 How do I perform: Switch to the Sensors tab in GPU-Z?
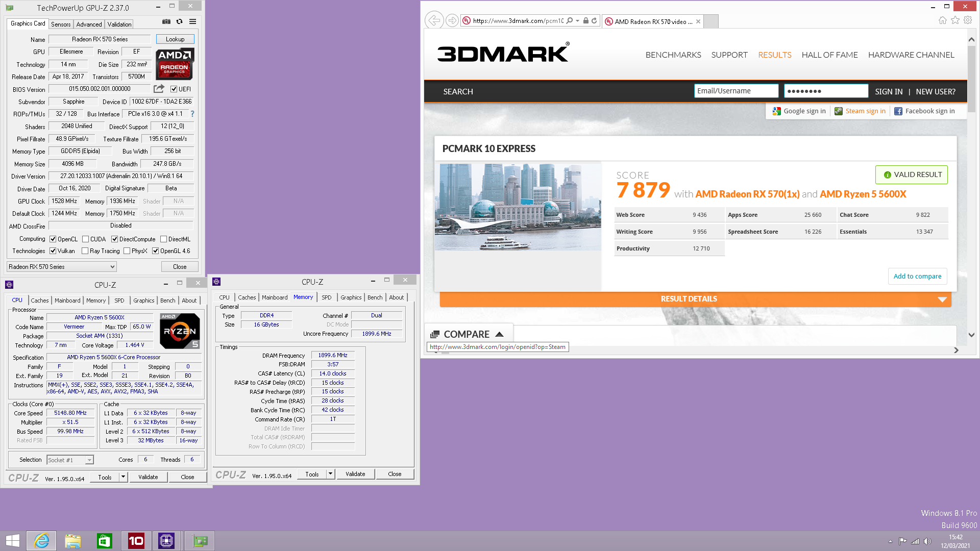coord(61,24)
